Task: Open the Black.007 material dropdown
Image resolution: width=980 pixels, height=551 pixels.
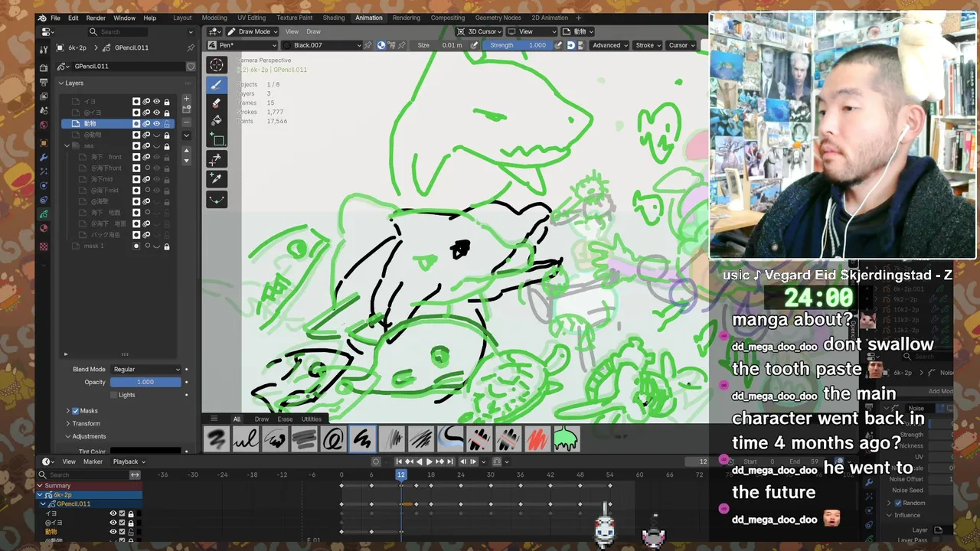Action: [322, 45]
